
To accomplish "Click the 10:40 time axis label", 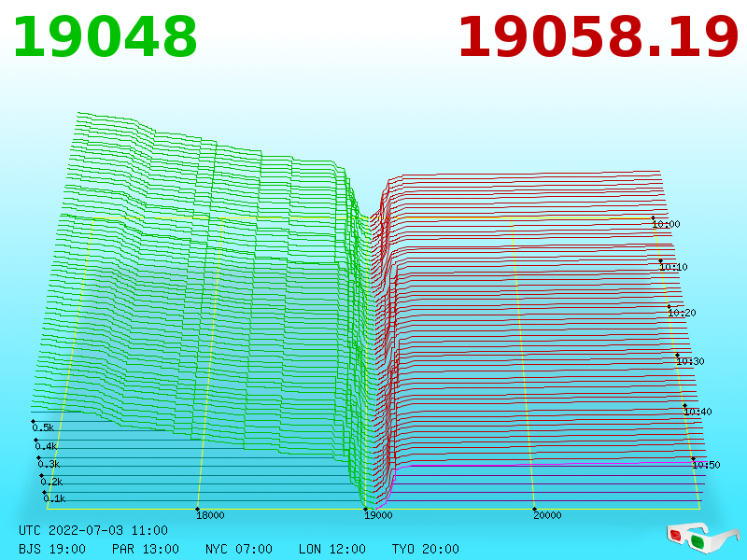I will [x=698, y=412].
